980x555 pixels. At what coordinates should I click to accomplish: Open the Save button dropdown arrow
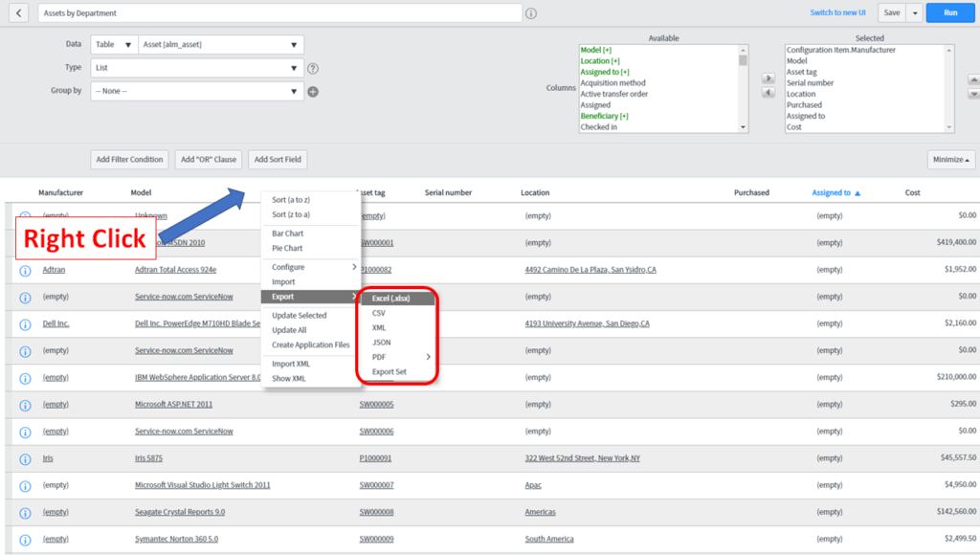pos(917,12)
